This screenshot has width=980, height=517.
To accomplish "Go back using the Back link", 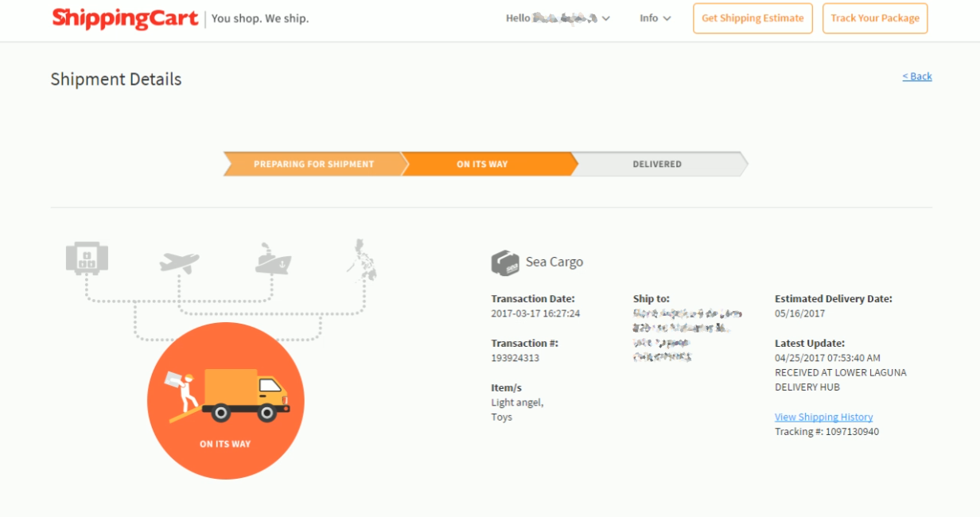I will click(x=917, y=76).
